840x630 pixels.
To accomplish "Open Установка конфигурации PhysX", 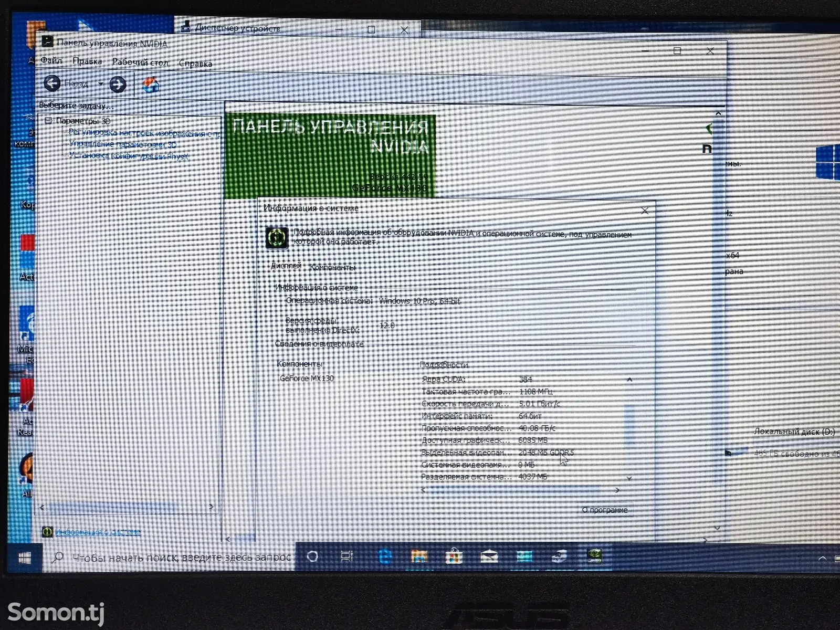I will pyautogui.click(x=129, y=156).
